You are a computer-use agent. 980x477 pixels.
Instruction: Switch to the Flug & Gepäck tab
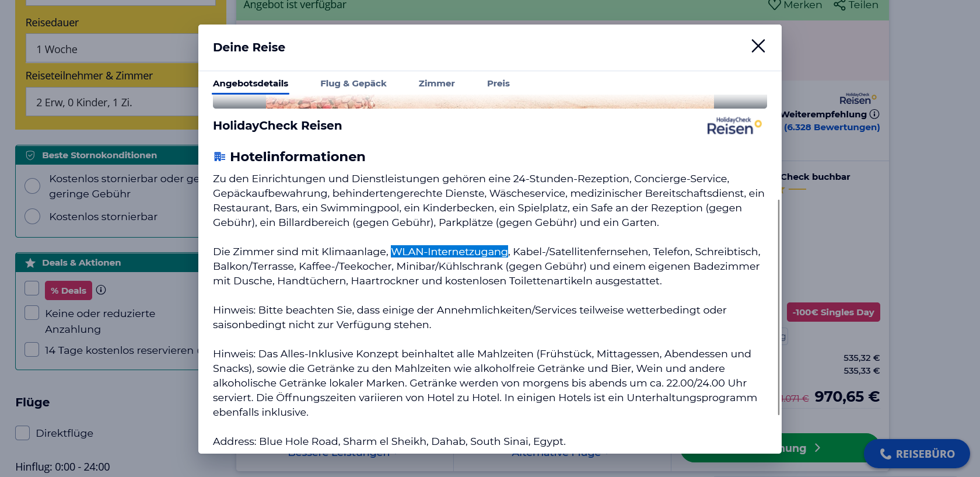pos(353,83)
